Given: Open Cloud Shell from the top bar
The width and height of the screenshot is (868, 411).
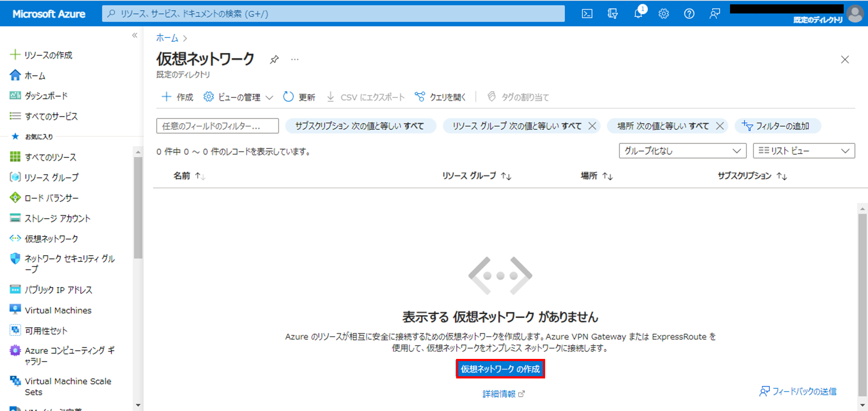Looking at the screenshot, I should (x=587, y=14).
